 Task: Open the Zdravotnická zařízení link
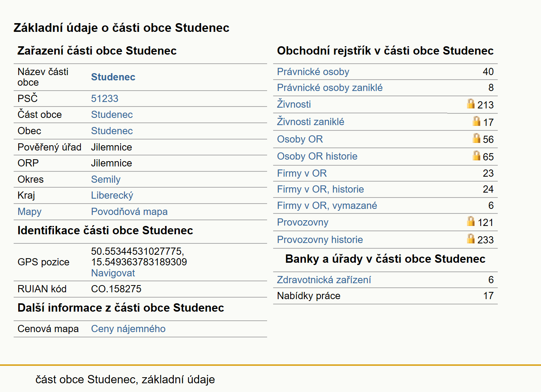pyautogui.click(x=324, y=280)
